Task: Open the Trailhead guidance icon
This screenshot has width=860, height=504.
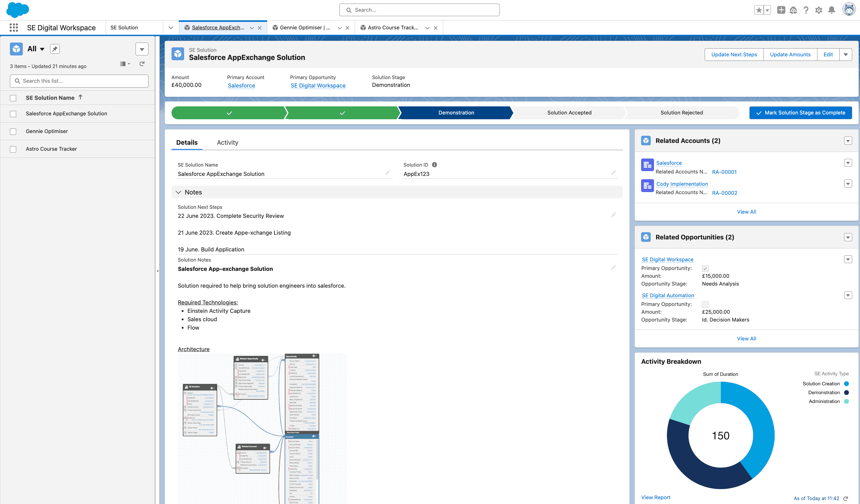Action: 793,10
